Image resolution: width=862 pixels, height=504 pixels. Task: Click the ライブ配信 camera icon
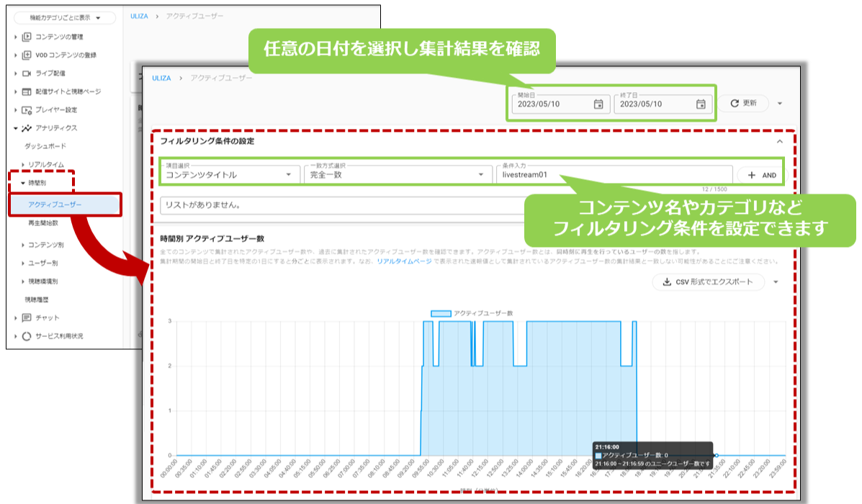[x=27, y=73]
